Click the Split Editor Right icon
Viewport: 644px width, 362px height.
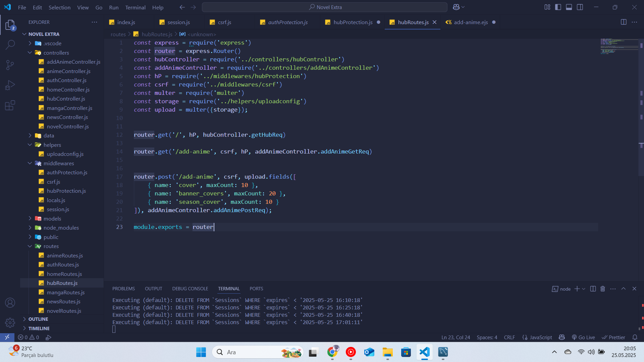click(x=624, y=22)
